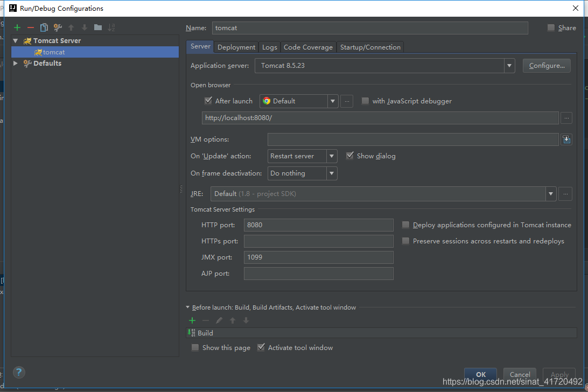Sort configurations alphabetically
Image resolution: width=588 pixels, height=392 pixels.
coord(111,27)
